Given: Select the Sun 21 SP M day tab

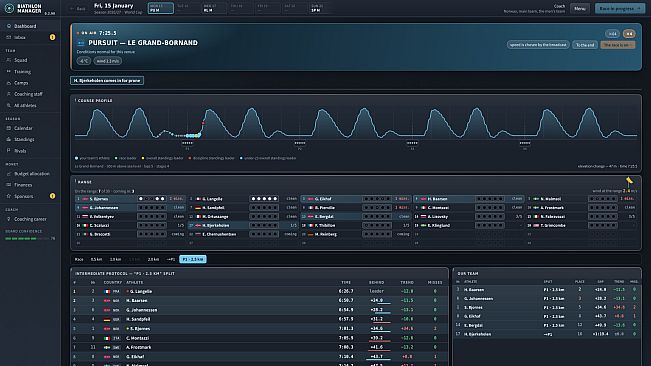Looking at the screenshot, I should tap(321, 8).
